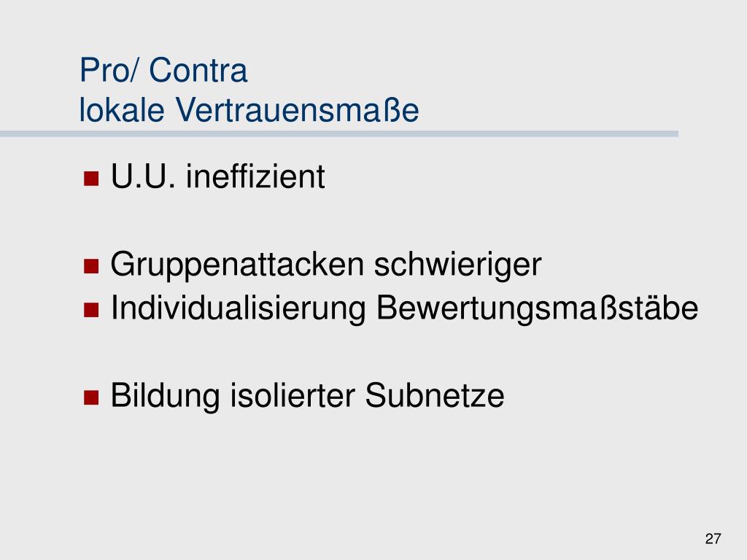Click the word Gruppenattacken
747x560 pixels.
pos(237,265)
